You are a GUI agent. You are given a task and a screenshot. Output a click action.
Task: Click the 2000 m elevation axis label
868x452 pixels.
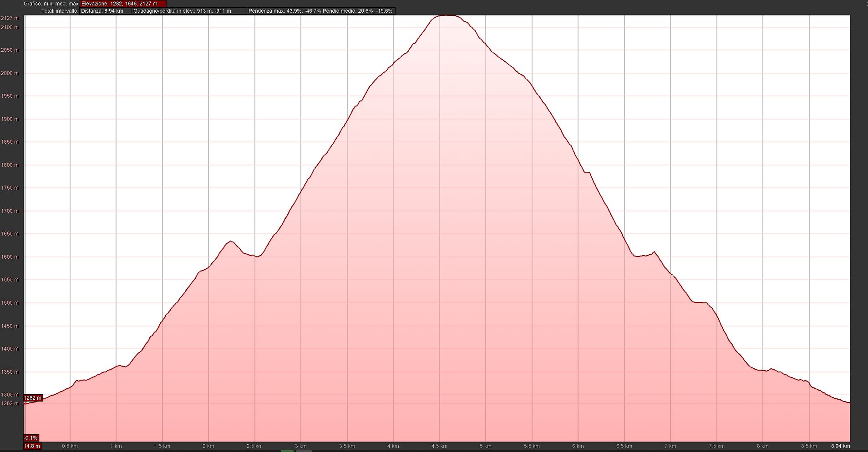coord(10,73)
